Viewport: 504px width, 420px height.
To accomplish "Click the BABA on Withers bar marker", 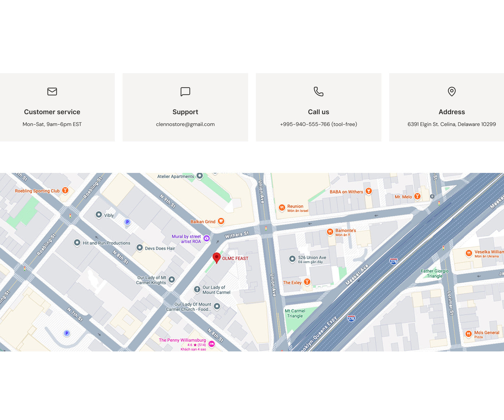I will [x=368, y=191].
